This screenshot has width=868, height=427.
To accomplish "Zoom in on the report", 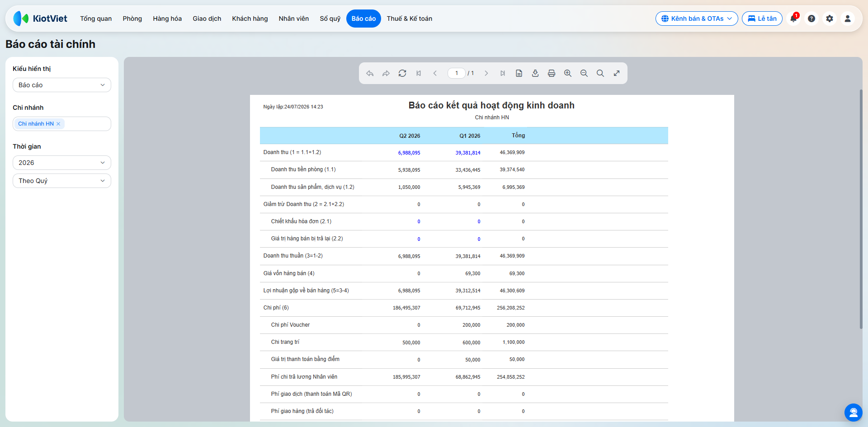I will [x=568, y=73].
